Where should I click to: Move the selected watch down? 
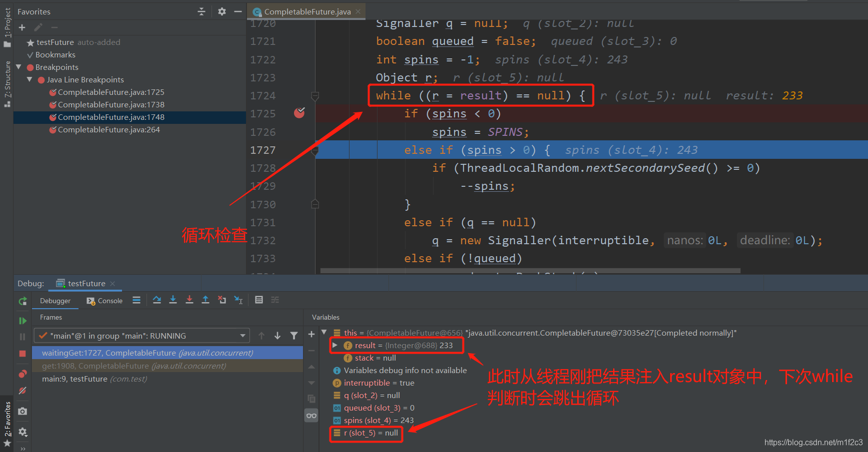point(311,383)
